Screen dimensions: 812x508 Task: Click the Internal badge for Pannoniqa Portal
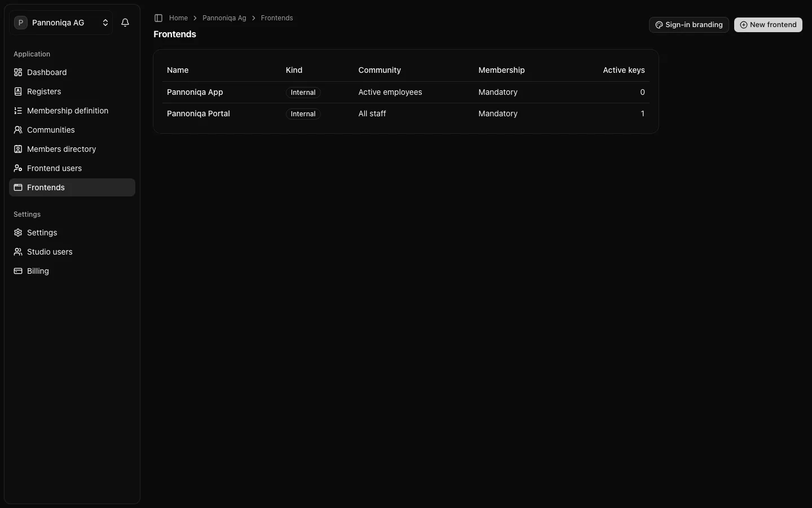303,114
